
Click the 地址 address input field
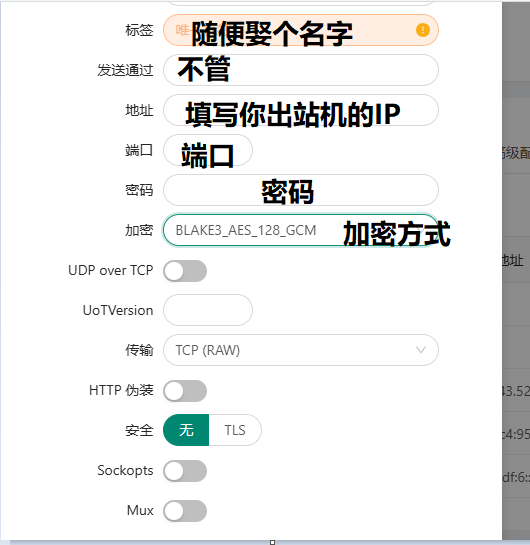[301, 110]
